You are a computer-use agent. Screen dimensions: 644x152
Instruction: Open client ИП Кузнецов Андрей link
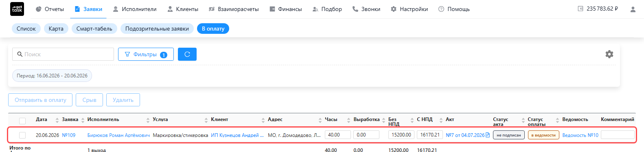pyautogui.click(x=237, y=135)
